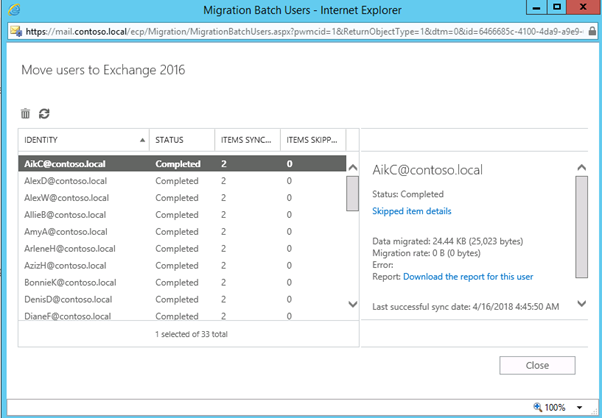Viewport: 602px width, 418px height.
Task: Open the zoom level dropdown arrow
Action: (580, 408)
